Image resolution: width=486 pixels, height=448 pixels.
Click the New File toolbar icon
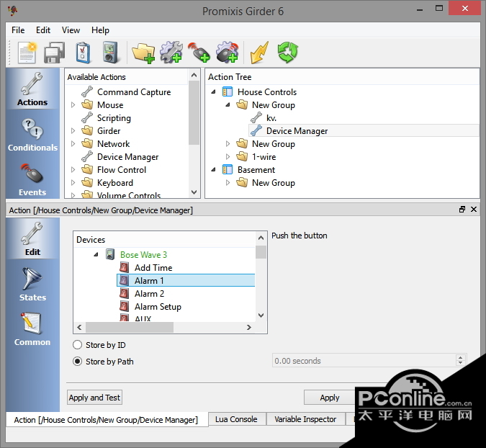tap(27, 52)
